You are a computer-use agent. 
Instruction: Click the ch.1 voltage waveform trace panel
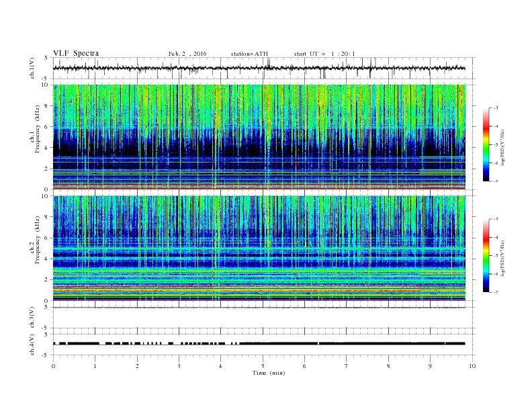pos(264,68)
